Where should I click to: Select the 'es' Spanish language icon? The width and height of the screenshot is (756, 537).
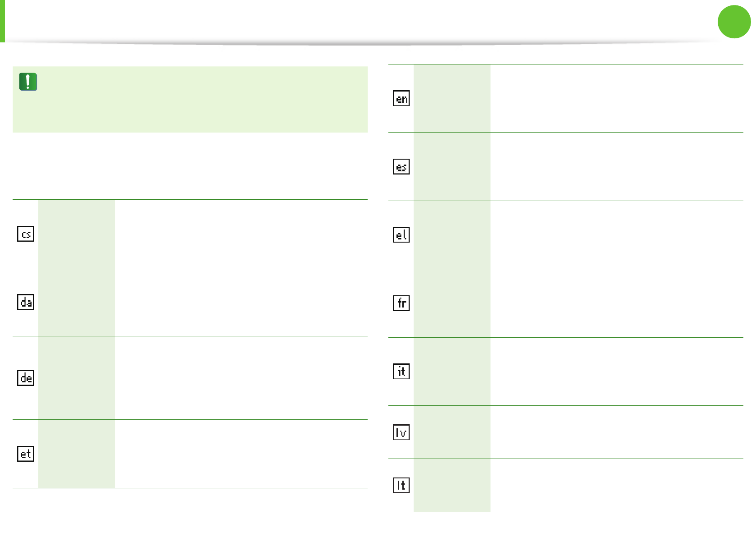point(401,167)
